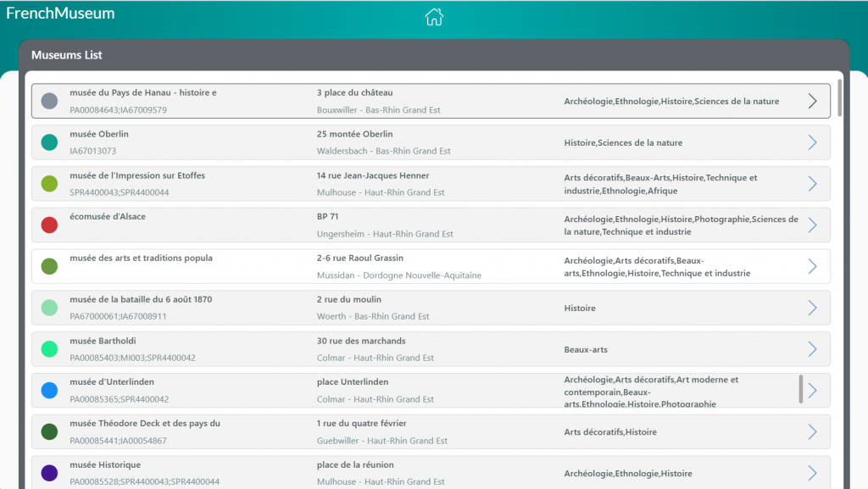Select the musée Historique name text
The width and height of the screenshot is (868, 489).
(x=105, y=464)
